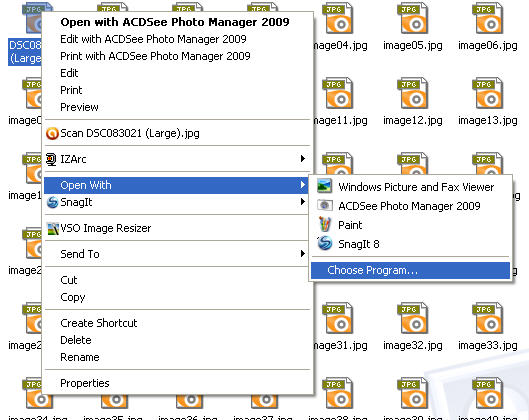
Task: Open the IZArc submenu entry
Action: pyautogui.click(x=177, y=159)
